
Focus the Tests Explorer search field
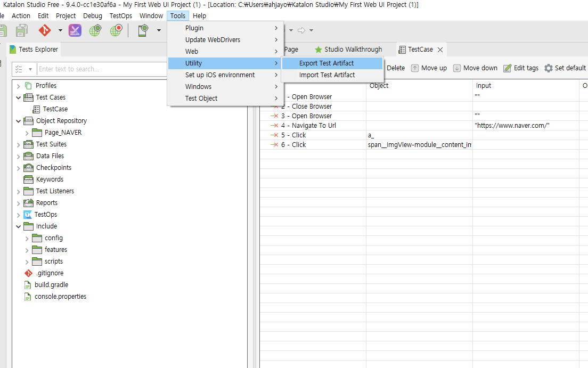coord(102,69)
